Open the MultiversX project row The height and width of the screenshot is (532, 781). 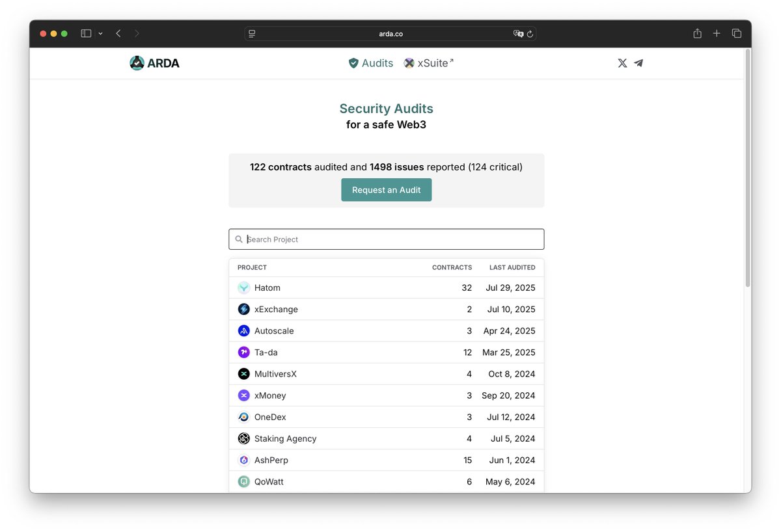tap(387, 373)
